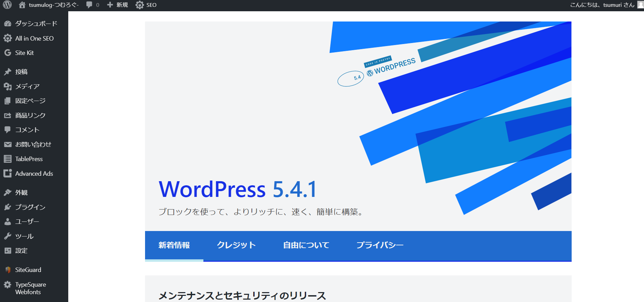Click the 投稿 pushpin icon
644x302 pixels.
click(x=8, y=72)
